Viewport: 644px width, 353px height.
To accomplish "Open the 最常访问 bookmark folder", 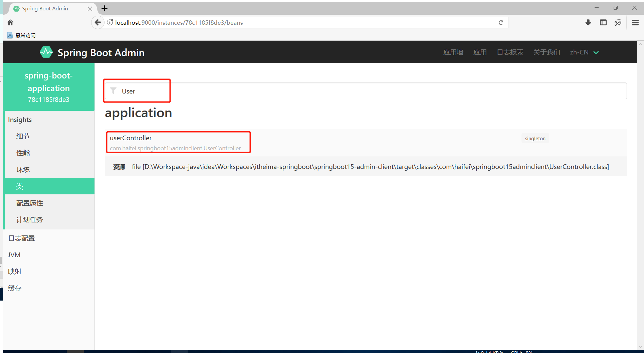I will pyautogui.click(x=21, y=35).
